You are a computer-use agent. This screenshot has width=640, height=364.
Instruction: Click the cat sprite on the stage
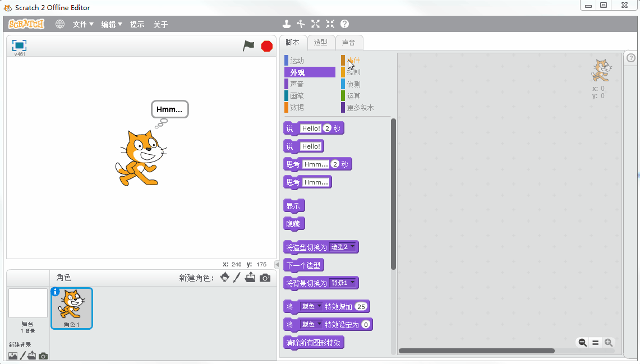(141, 158)
